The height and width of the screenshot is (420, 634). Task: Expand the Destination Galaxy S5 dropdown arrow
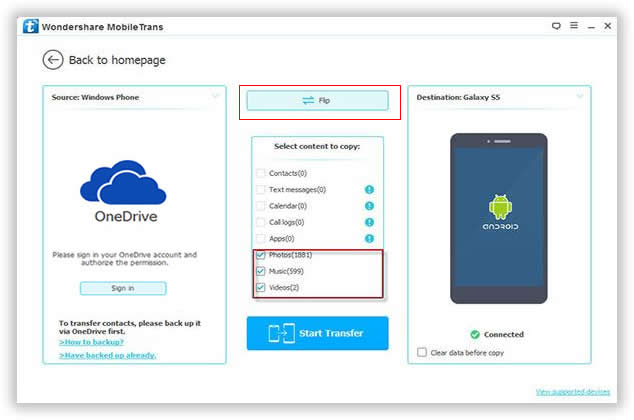coord(580,96)
